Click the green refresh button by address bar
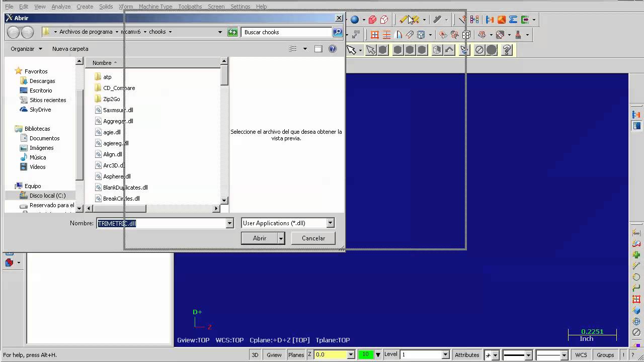 tap(232, 32)
